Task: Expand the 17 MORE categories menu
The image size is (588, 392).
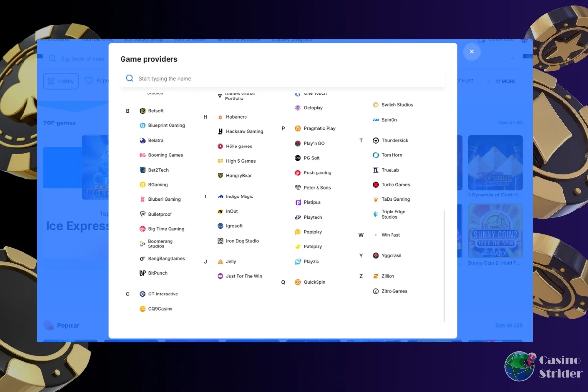Action: tap(505, 81)
